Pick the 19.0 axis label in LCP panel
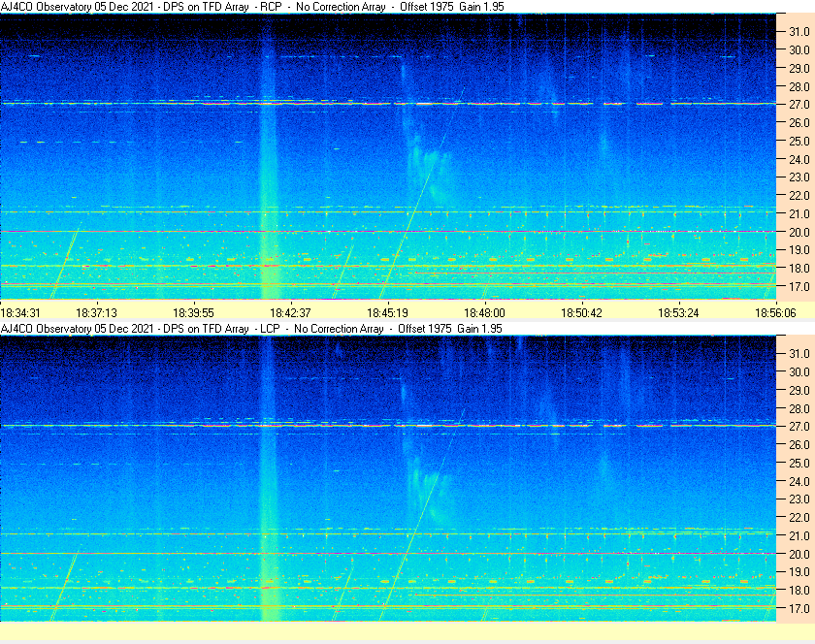The width and height of the screenshot is (815, 644). (799, 572)
